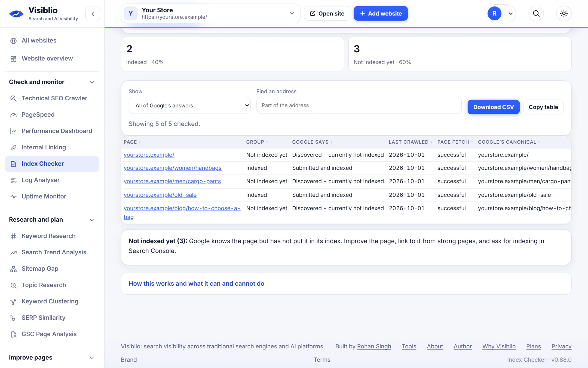
Task: Click the Copy table button
Action: click(x=543, y=107)
